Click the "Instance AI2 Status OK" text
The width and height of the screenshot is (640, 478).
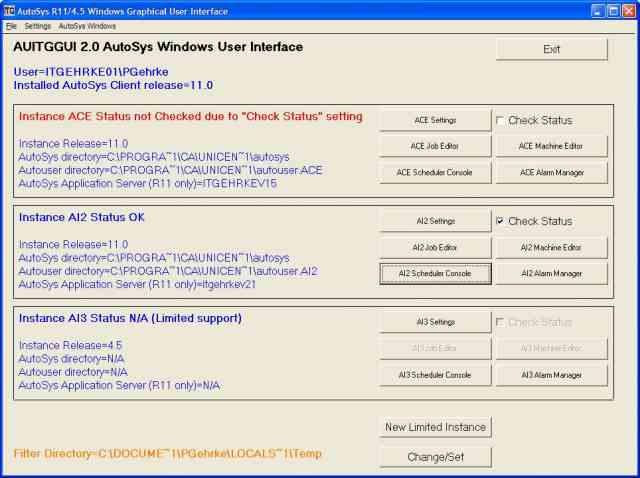[x=82, y=218]
